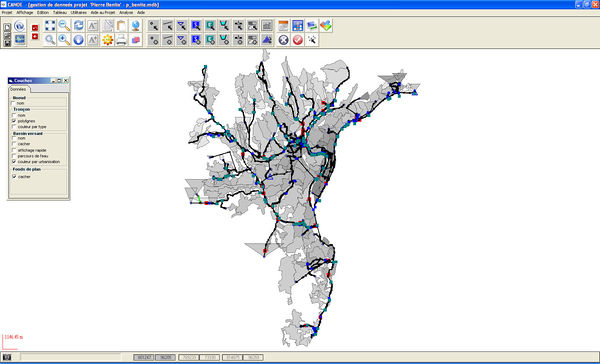The height and width of the screenshot is (364, 600).
Task: Enable the parcours de l'eau checkbox
Action: 14,156
